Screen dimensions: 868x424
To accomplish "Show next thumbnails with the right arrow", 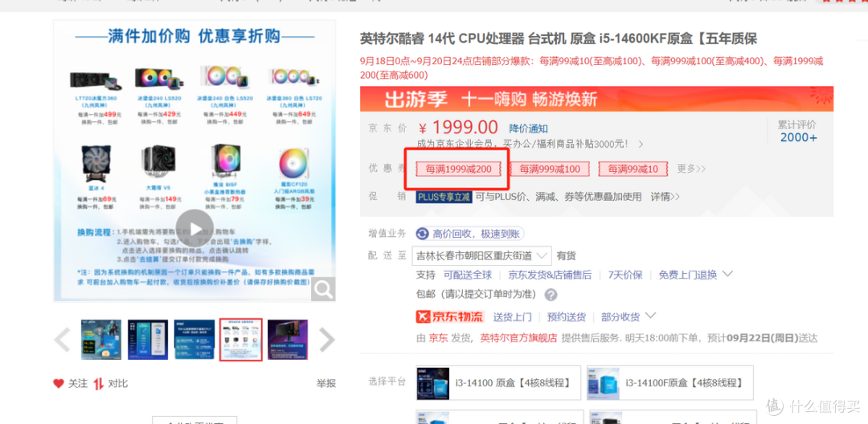I will point(326,340).
